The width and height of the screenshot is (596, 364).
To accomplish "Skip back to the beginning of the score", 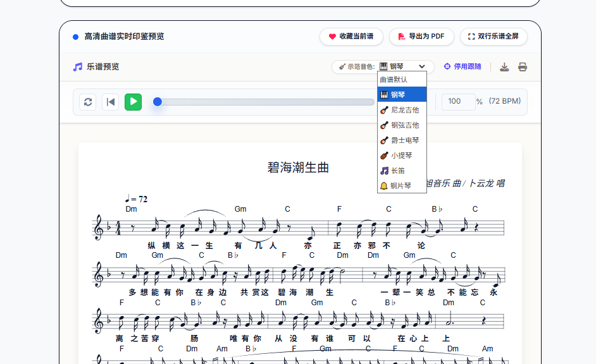I will (x=110, y=102).
